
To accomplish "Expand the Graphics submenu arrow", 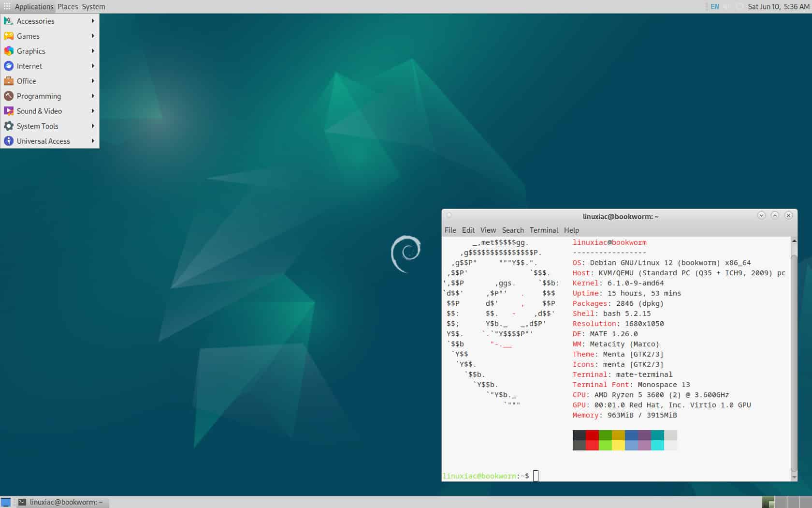I will coord(93,51).
